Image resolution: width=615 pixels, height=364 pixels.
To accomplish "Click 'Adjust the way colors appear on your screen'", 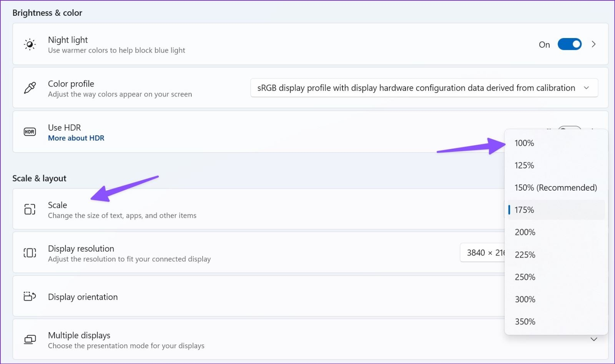I will [120, 94].
